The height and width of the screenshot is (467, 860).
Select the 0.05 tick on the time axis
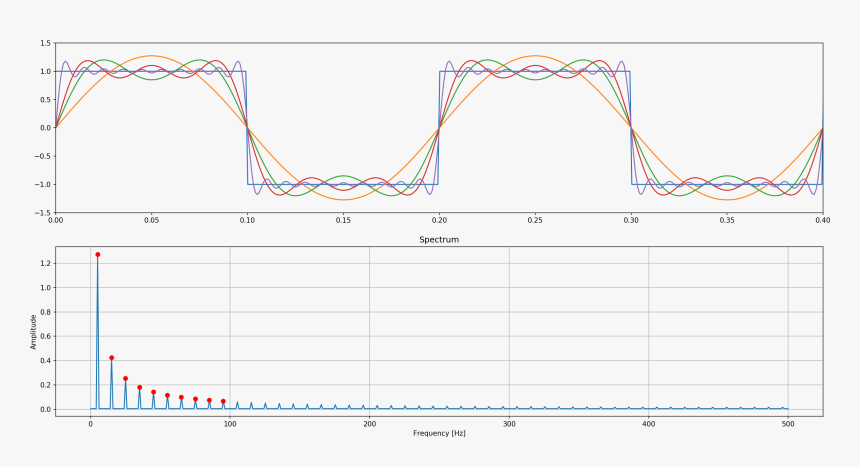[x=151, y=220]
